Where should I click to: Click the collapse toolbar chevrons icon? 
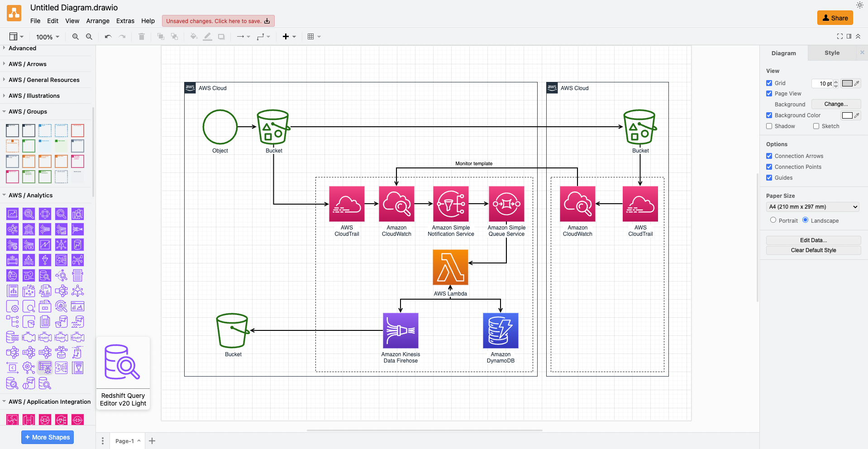pyautogui.click(x=858, y=36)
